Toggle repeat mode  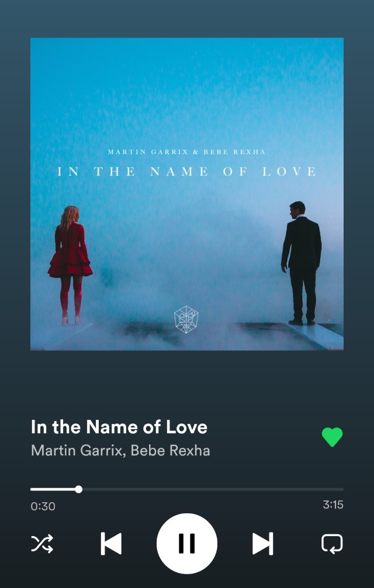[x=332, y=544]
